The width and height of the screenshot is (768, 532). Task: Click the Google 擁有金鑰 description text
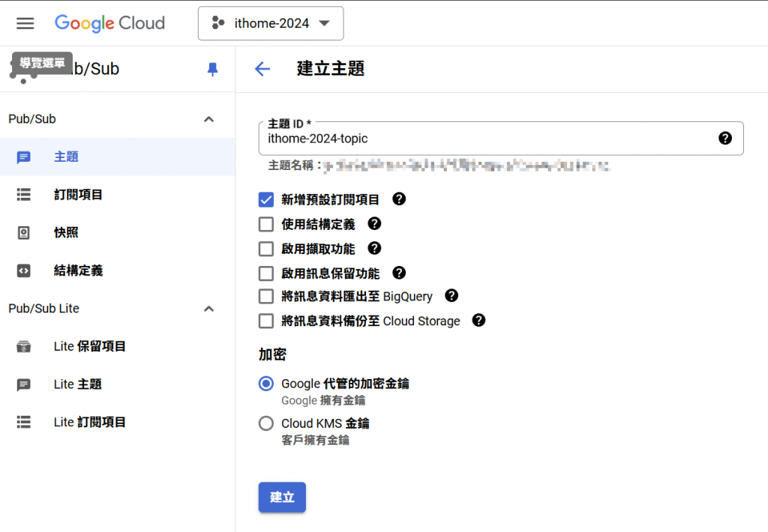pyautogui.click(x=323, y=400)
